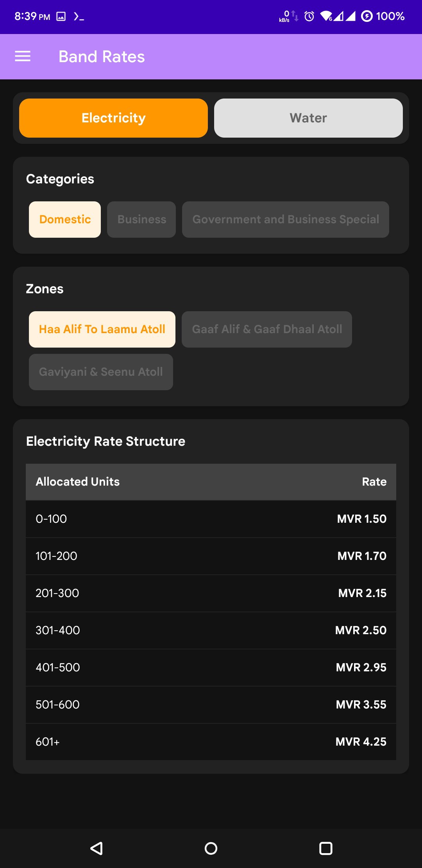This screenshot has height=868, width=422.
Task: Switch to the Water tab
Action: (x=308, y=118)
